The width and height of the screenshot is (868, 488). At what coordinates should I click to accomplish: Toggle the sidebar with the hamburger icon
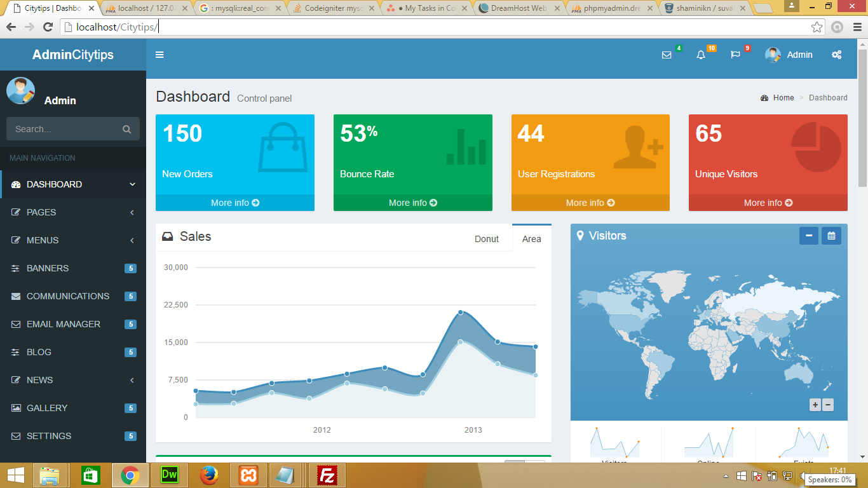(x=159, y=55)
